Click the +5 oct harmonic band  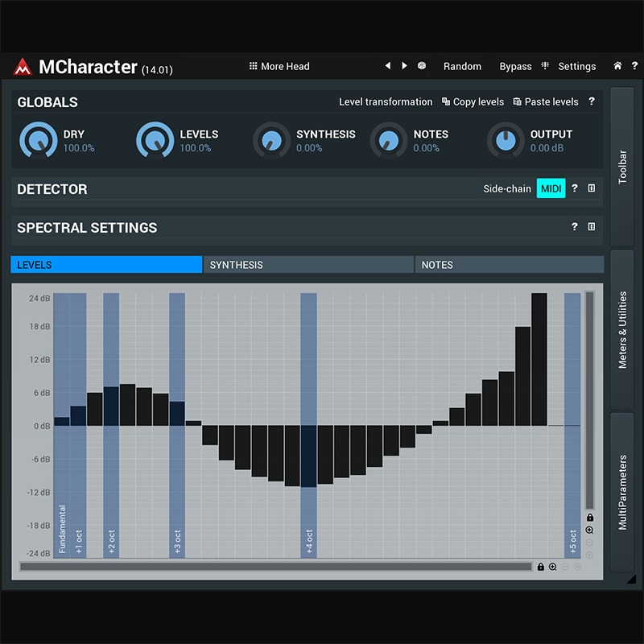pos(572,425)
